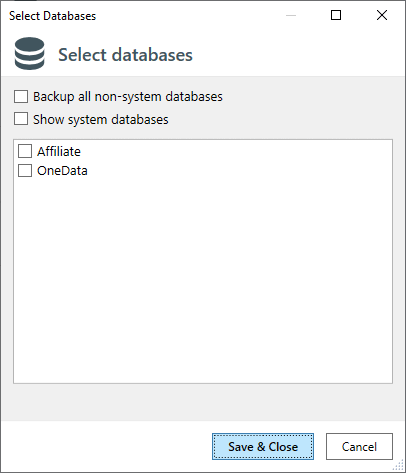Select the OneData list entry name
Viewport: 406px width, 473px height.
[x=62, y=171]
